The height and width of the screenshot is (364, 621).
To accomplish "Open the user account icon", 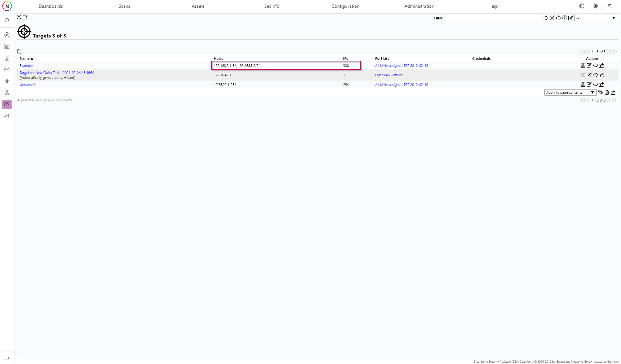I will pos(609,6).
